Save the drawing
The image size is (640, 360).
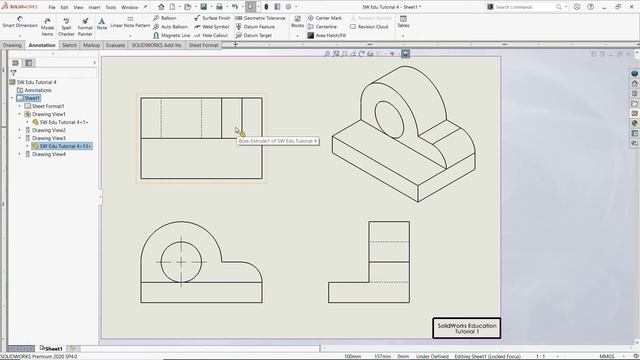coord(203,7)
